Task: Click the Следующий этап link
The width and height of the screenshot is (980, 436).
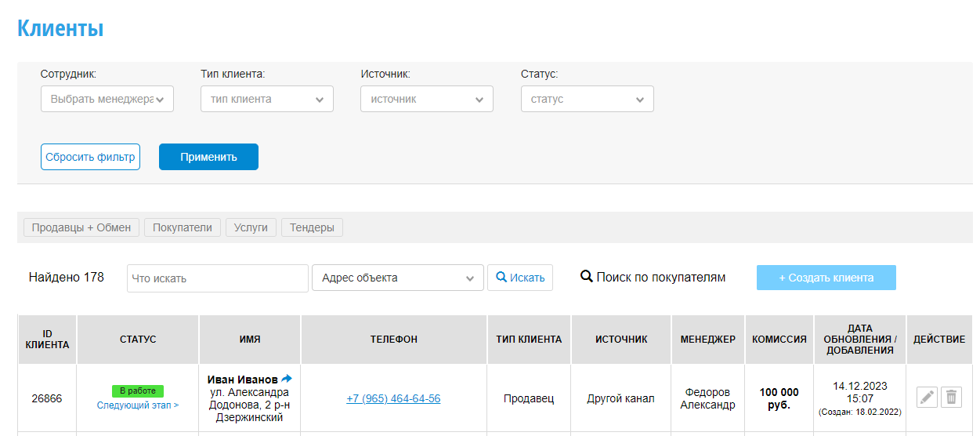Action: coord(138,405)
